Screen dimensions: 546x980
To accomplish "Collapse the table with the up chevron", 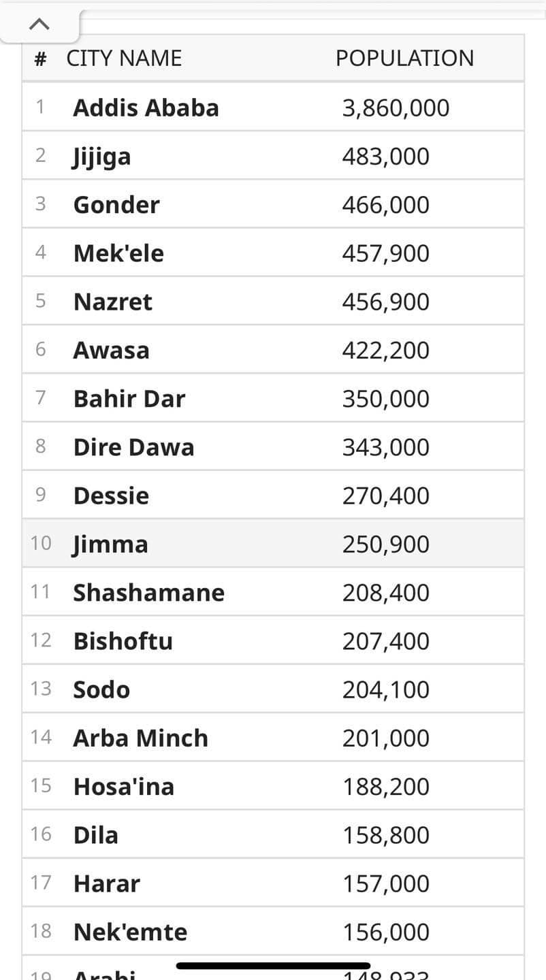I will click(x=39, y=24).
